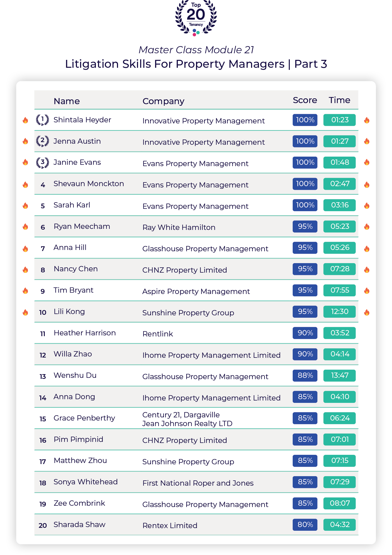Click the Rentex Limited company name

click(170, 525)
